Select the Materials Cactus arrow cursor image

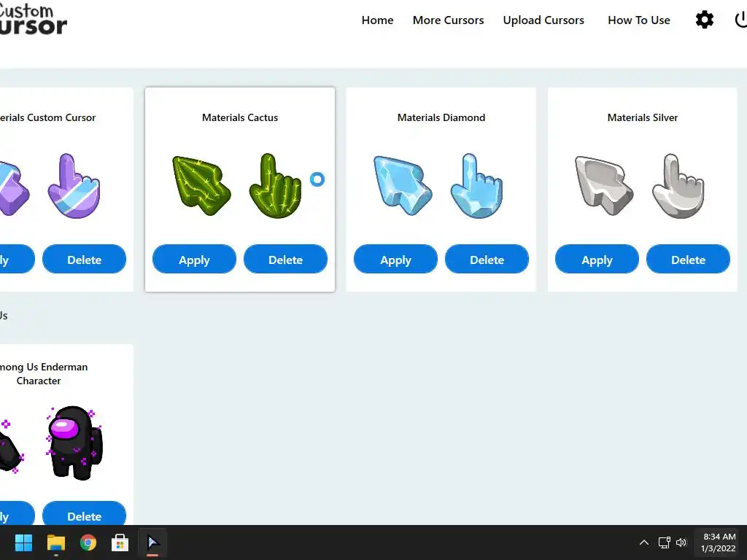click(201, 185)
